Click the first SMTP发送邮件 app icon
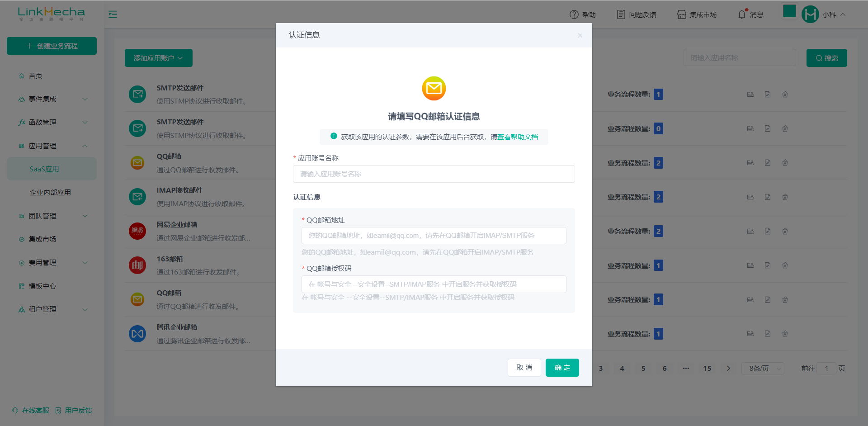The height and width of the screenshot is (426, 868). [x=137, y=95]
